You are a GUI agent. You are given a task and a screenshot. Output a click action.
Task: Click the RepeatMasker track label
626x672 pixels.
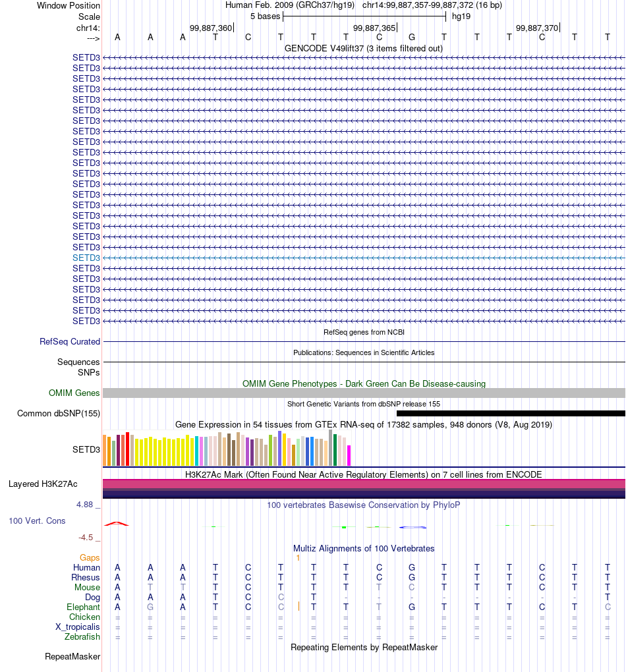[x=72, y=657]
